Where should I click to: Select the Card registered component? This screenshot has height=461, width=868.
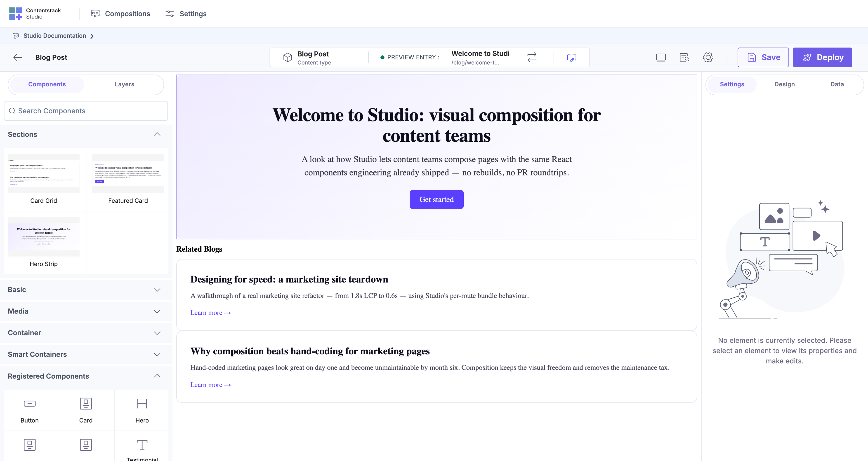click(86, 410)
